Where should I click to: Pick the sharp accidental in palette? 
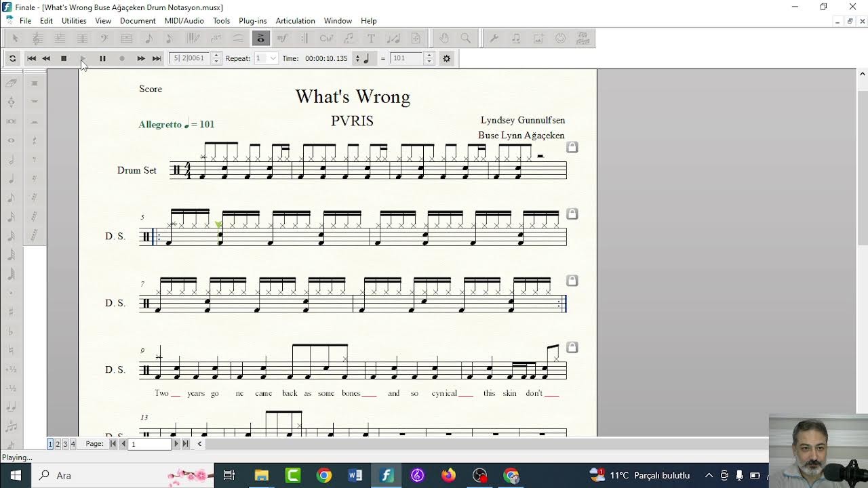[x=12, y=312]
